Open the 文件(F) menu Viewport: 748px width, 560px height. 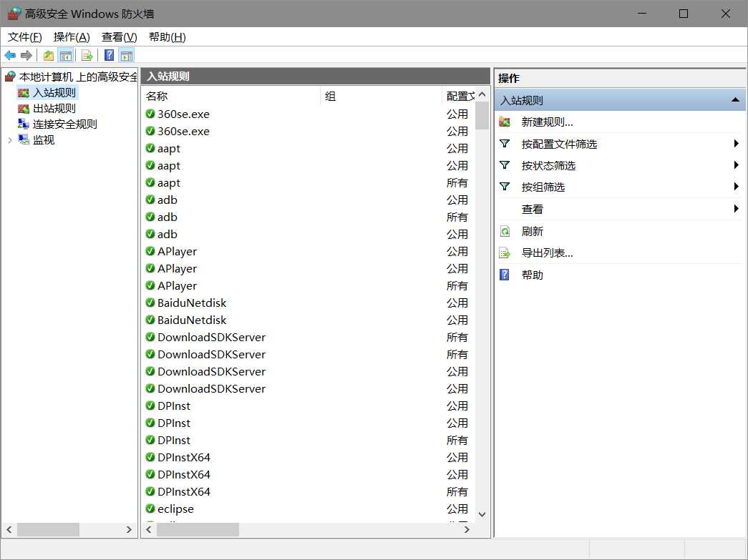[x=25, y=36]
